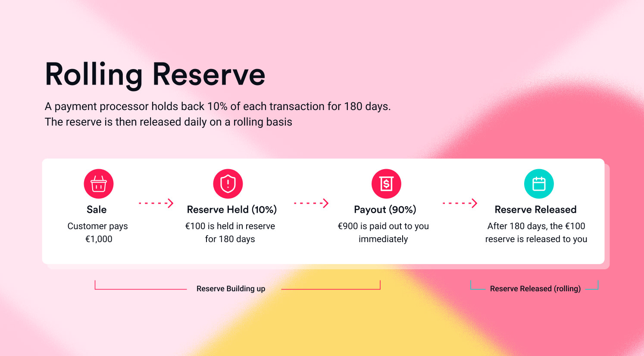Click the dashed arrow before Reserve Released
644x356 pixels.
tap(460, 203)
